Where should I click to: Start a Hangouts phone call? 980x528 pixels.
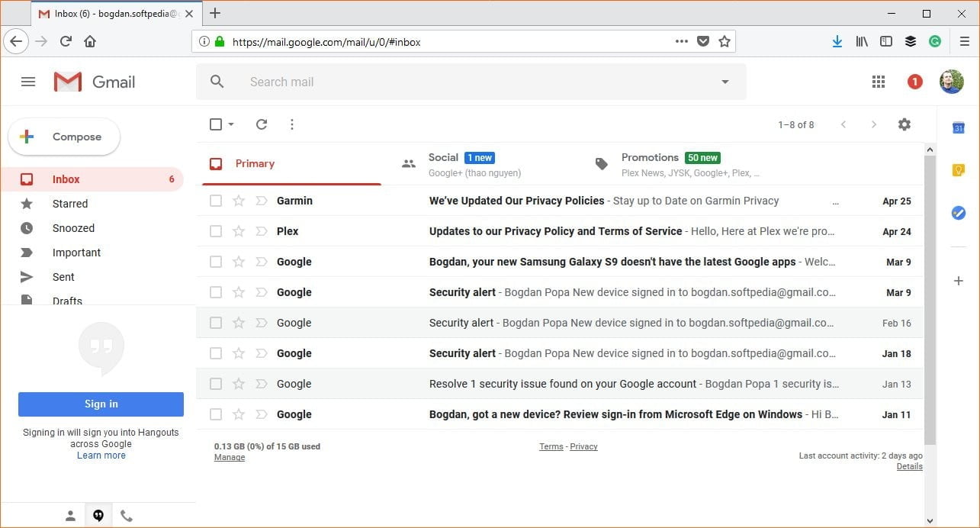point(126,515)
